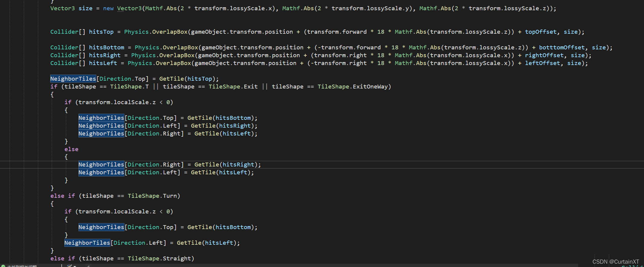The image size is (644, 267).
Task: Click the 'botttomOffset' argument
Action: point(562,48)
